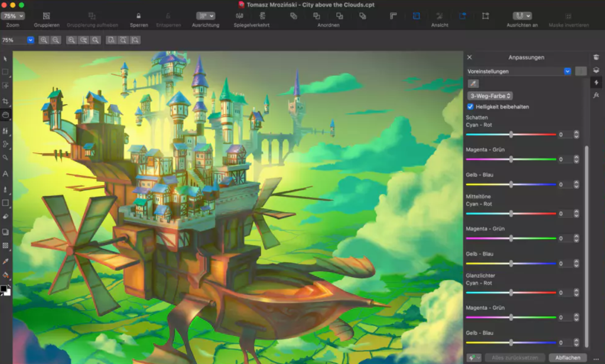Select the Fill bucket tool
Screen dimensions: 605x364
[5, 275]
